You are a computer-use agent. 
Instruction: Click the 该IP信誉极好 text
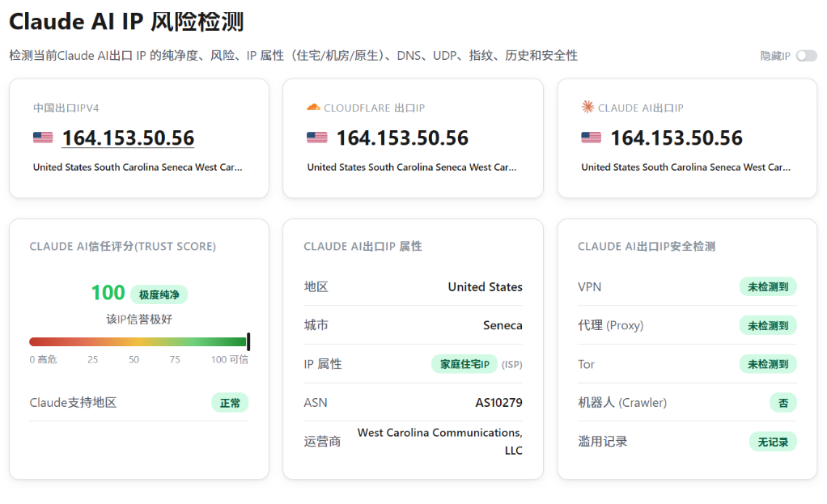tap(139, 320)
